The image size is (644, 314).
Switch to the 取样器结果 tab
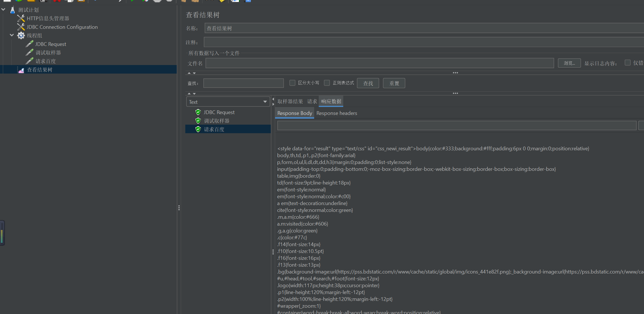(x=290, y=102)
